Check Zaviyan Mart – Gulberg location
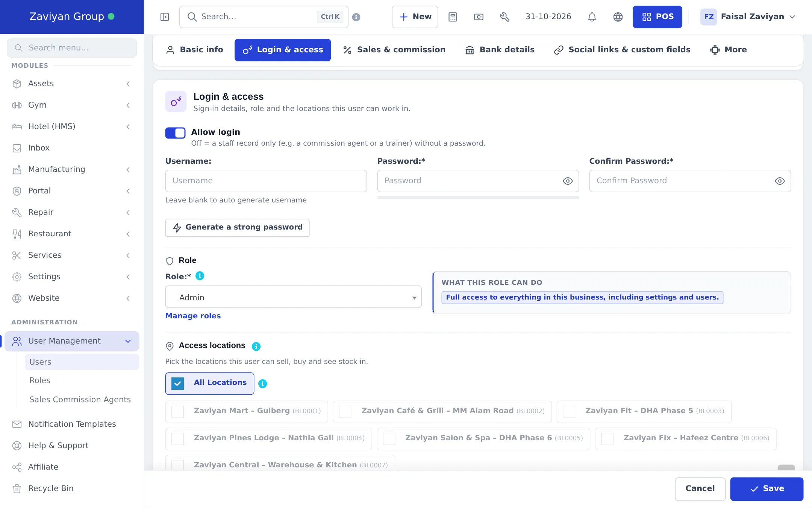 177,412
